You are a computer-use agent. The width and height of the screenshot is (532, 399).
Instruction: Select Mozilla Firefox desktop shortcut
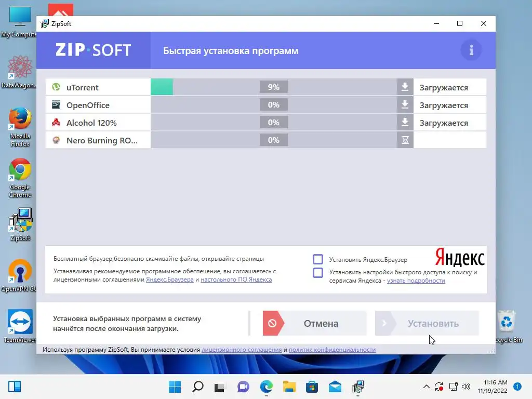(x=20, y=127)
